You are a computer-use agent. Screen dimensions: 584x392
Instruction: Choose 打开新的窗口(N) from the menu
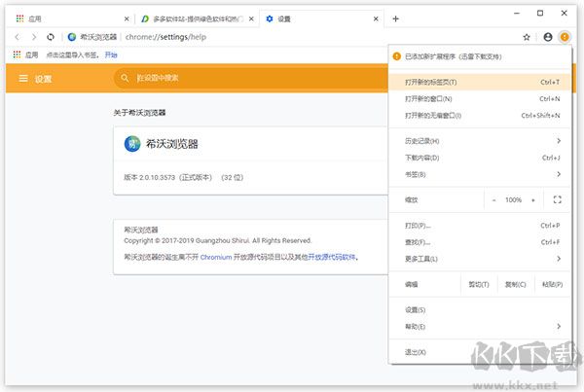click(479, 98)
